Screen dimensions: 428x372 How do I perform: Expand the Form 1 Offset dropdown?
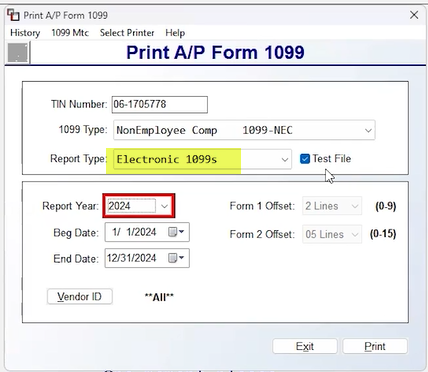point(355,206)
